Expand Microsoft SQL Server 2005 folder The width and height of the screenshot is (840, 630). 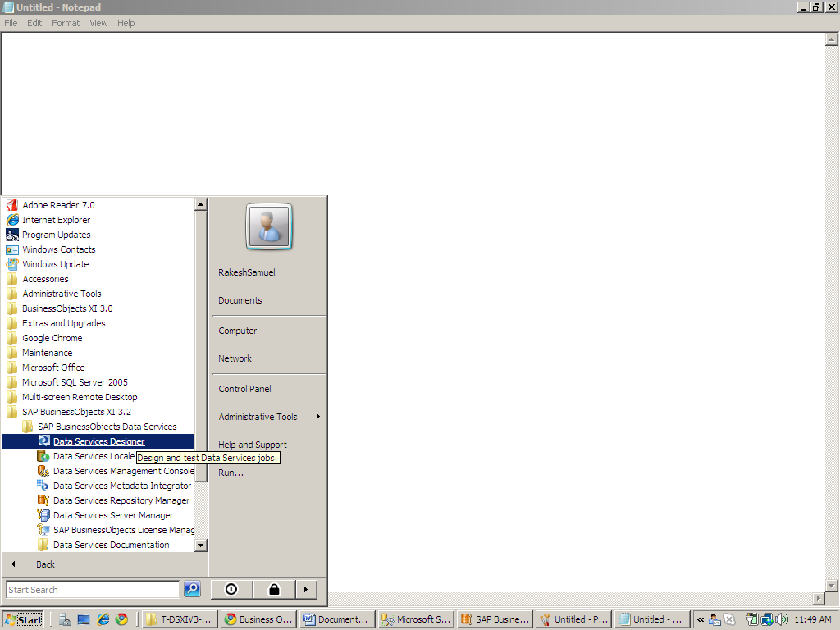pos(75,382)
